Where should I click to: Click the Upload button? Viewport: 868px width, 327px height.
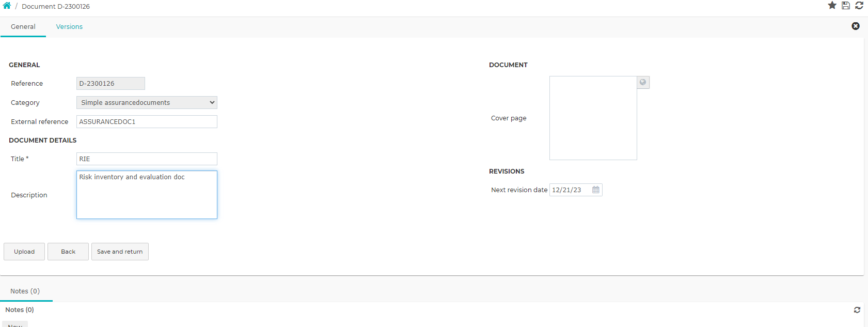pos(24,252)
